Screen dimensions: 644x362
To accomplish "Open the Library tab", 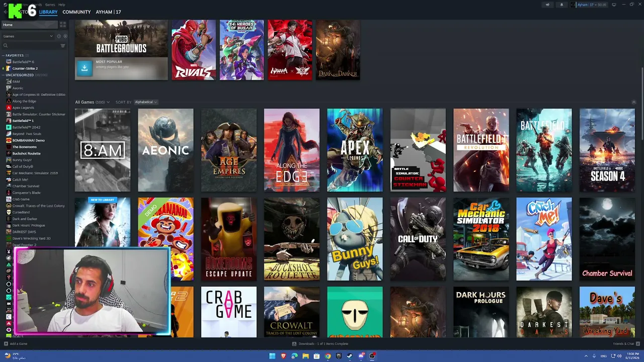I will click(x=48, y=12).
